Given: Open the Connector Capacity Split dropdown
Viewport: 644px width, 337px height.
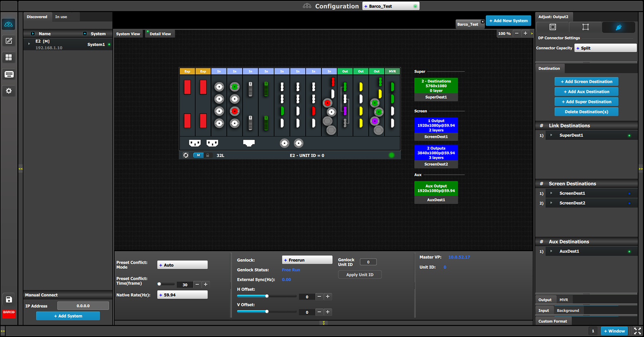Looking at the screenshot, I should click(x=606, y=48).
